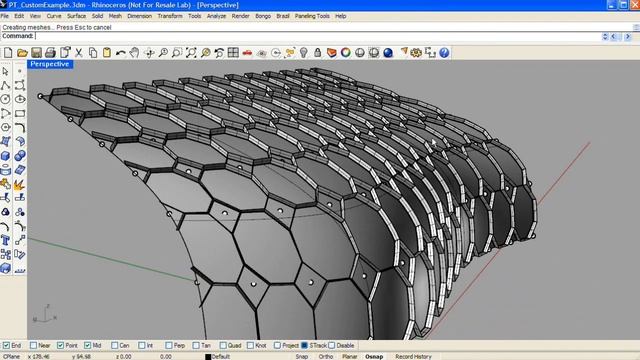Click the four-viewport layout icon
Screen dimensions: 640x360
pyautogui.click(x=233, y=53)
